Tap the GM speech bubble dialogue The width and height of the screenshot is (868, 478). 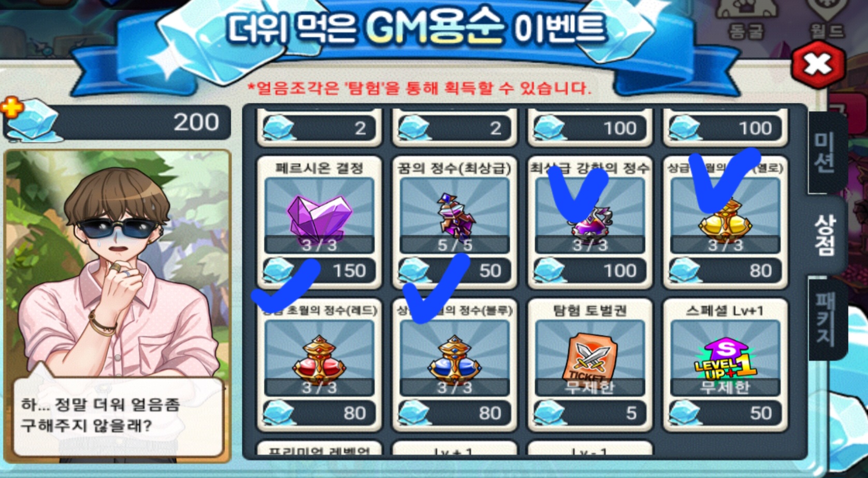tap(118, 416)
